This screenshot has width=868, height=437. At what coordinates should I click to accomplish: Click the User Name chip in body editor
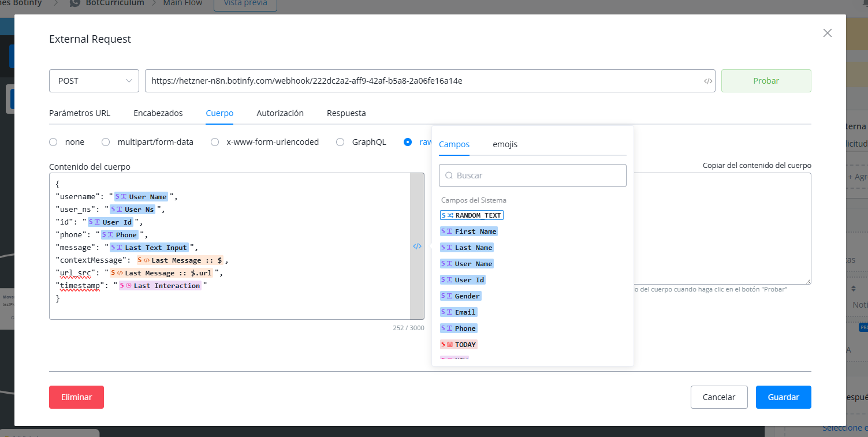click(x=141, y=197)
